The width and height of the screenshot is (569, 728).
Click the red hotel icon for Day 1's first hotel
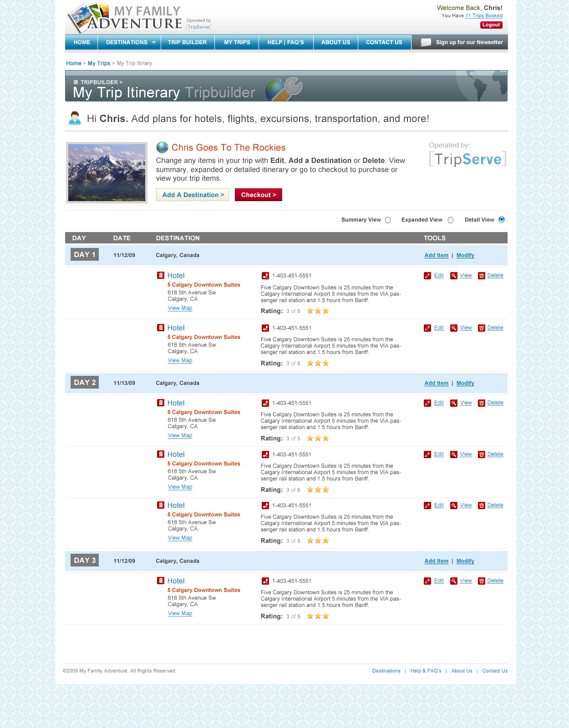coord(161,275)
